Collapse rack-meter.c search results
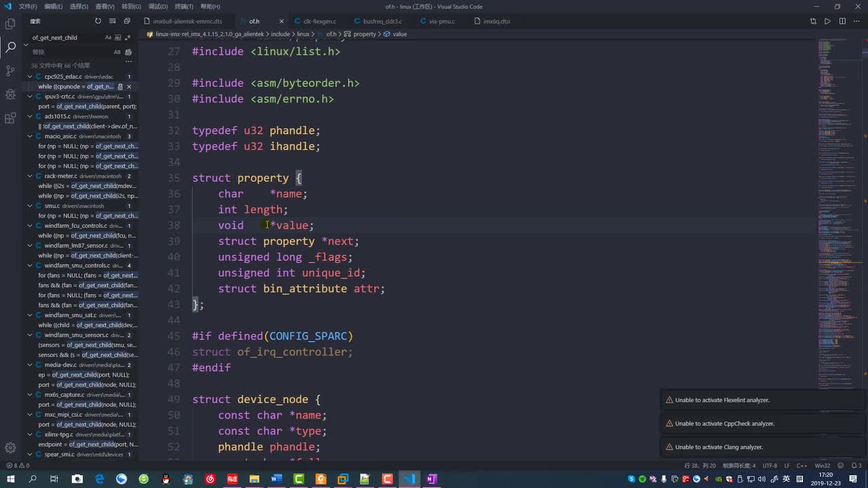 pos(31,176)
